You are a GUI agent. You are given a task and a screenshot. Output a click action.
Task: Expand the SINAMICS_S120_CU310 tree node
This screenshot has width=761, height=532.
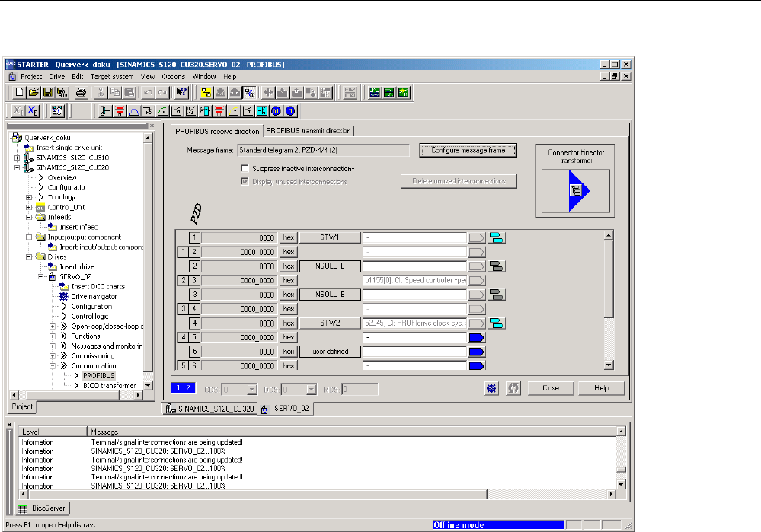point(18,158)
